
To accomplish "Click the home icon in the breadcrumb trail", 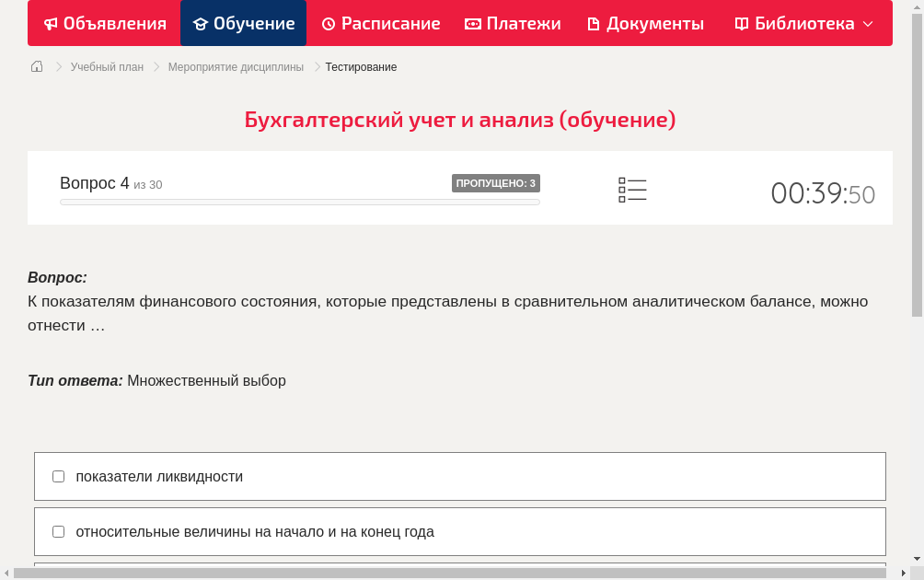I will pyautogui.click(x=37, y=66).
